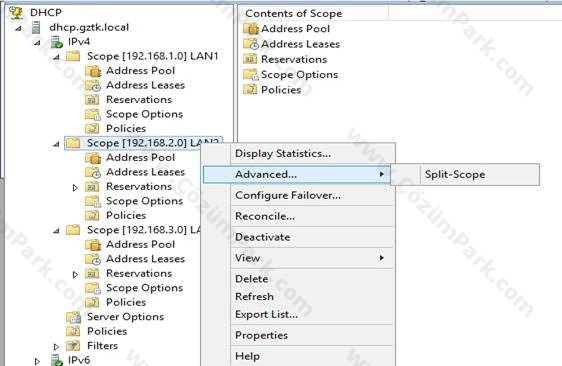This screenshot has width=562, height=366.
Task: Click Address Pool icon under 192.168.3.0 scope
Action: coord(93,244)
